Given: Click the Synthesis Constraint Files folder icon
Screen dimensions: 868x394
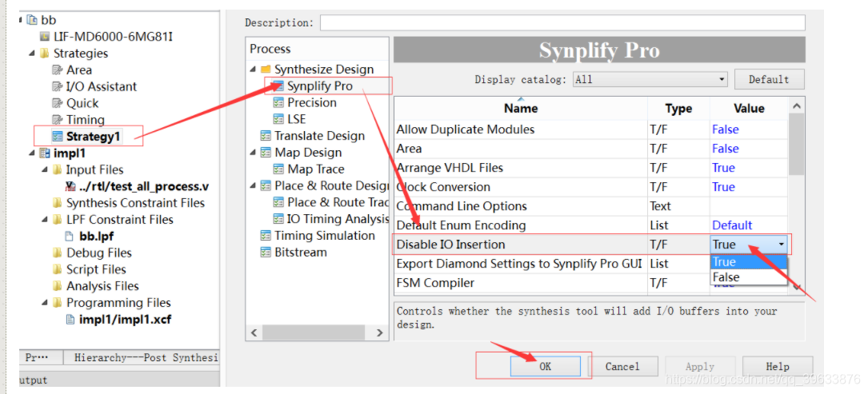Looking at the screenshot, I should (x=58, y=203).
